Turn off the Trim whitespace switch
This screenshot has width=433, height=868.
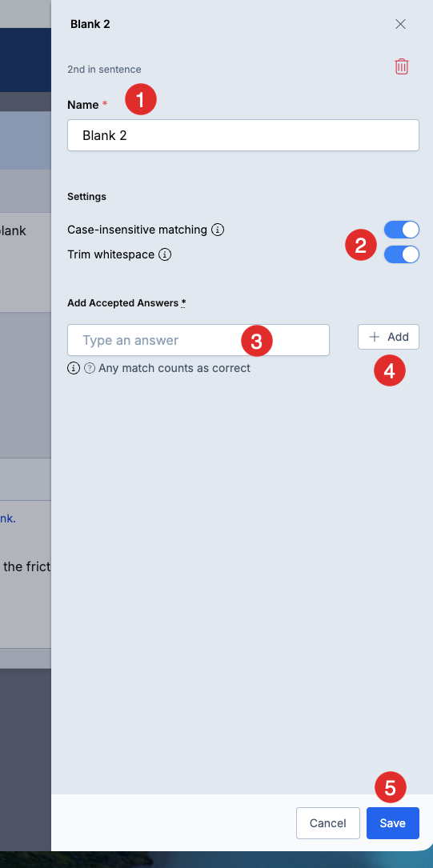click(x=402, y=254)
